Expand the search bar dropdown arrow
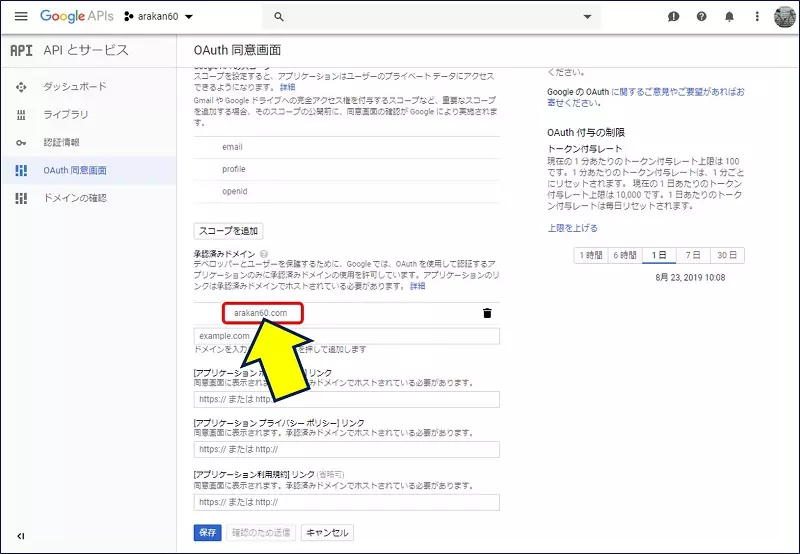Screen dimensions: 800x554 [x=587, y=16]
